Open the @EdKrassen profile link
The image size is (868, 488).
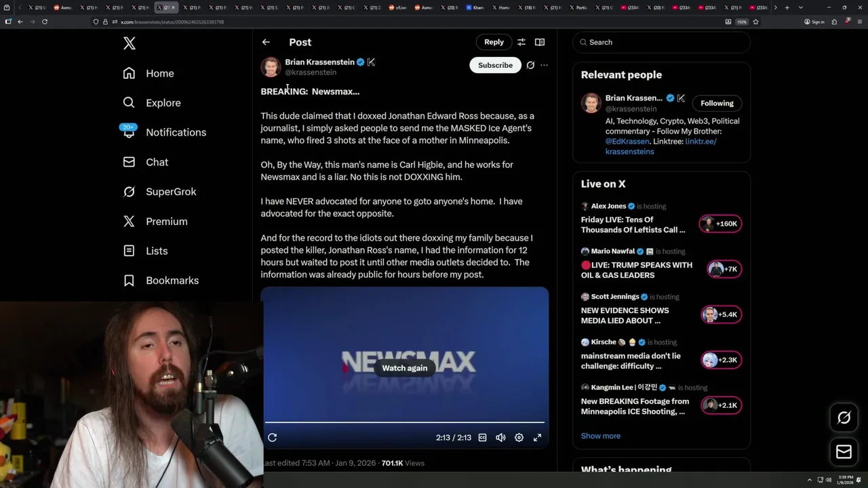[628, 142]
